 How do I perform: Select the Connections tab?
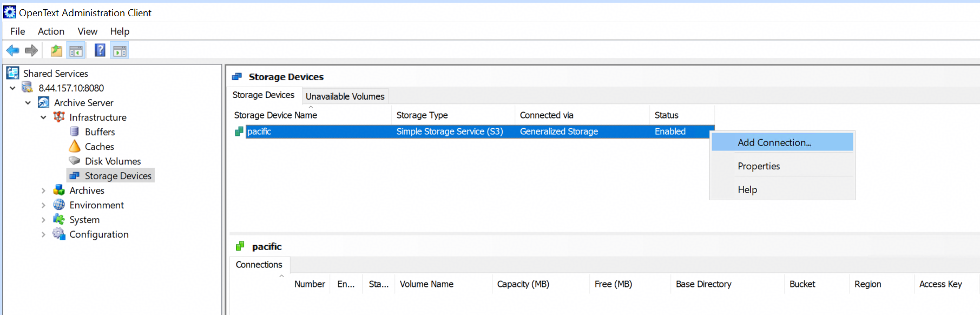point(259,265)
